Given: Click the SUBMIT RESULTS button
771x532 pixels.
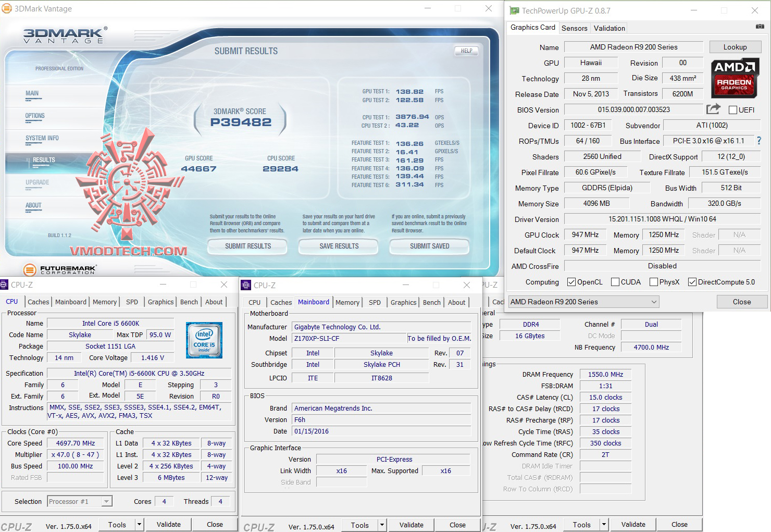Looking at the screenshot, I should click(x=248, y=246).
